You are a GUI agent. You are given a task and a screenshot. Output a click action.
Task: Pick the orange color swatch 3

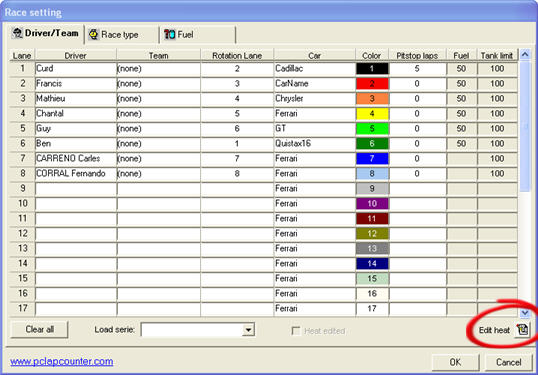point(372,98)
